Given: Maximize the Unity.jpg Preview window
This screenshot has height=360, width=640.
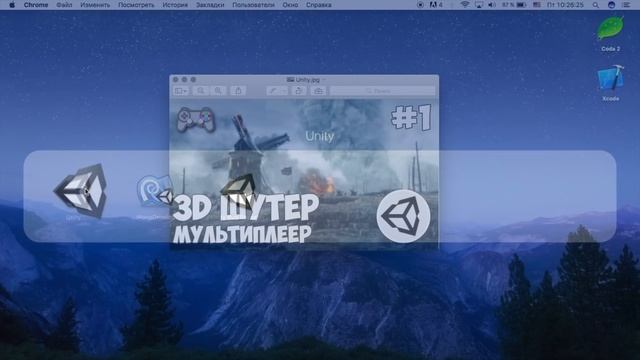Looking at the screenshot, I should tap(193, 80).
